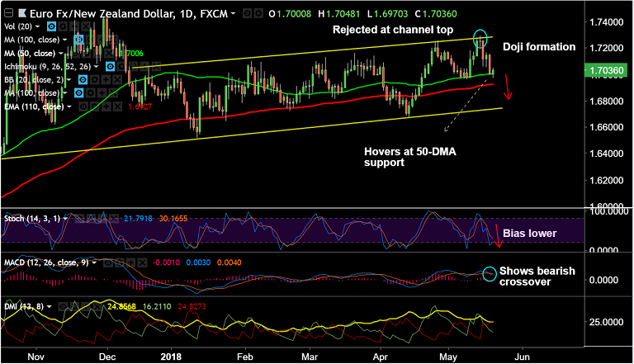The image size is (634, 364).
Task: Click the EMA value 1.6927
Action: (140, 106)
